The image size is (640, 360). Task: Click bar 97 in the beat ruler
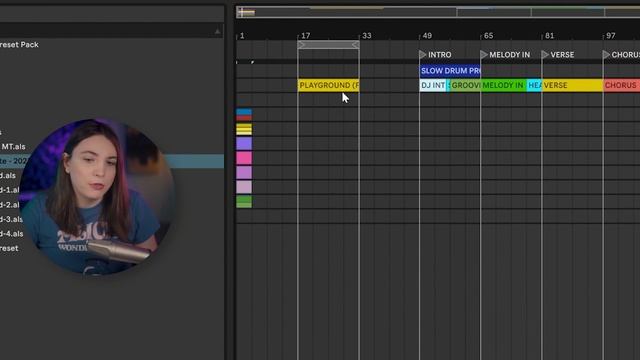(x=611, y=36)
